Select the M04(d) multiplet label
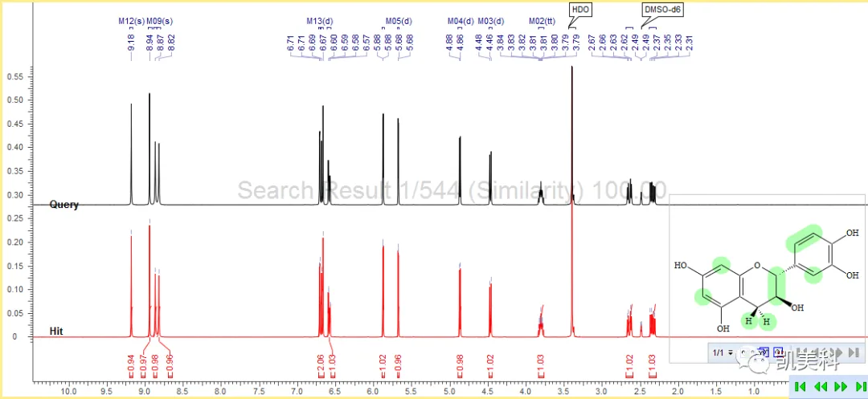The image size is (868, 399). click(x=461, y=22)
